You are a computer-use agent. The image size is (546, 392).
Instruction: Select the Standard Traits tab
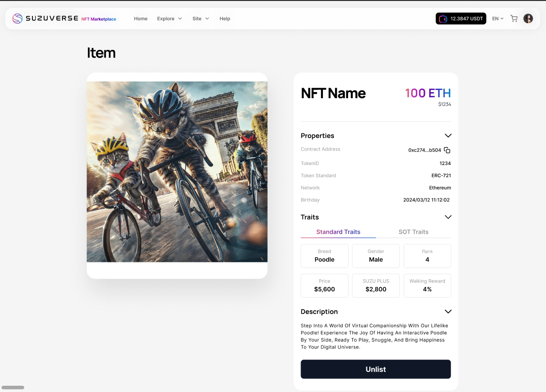click(x=338, y=232)
